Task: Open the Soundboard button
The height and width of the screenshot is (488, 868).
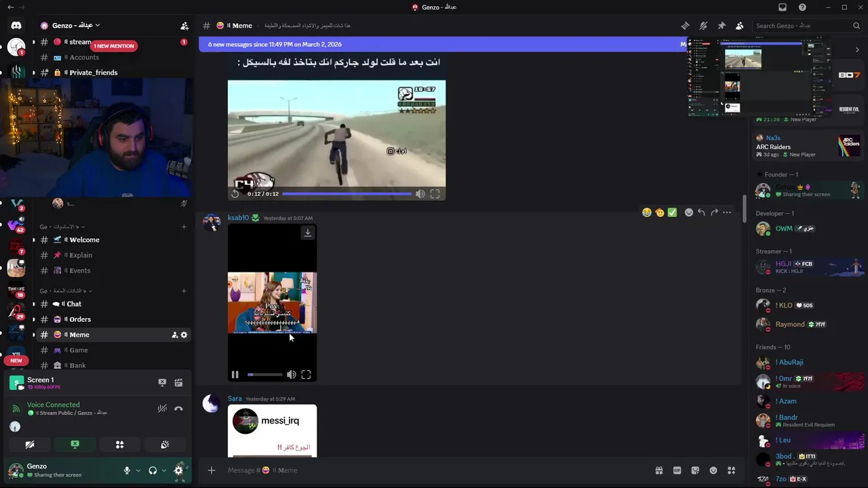Action: click(x=165, y=445)
